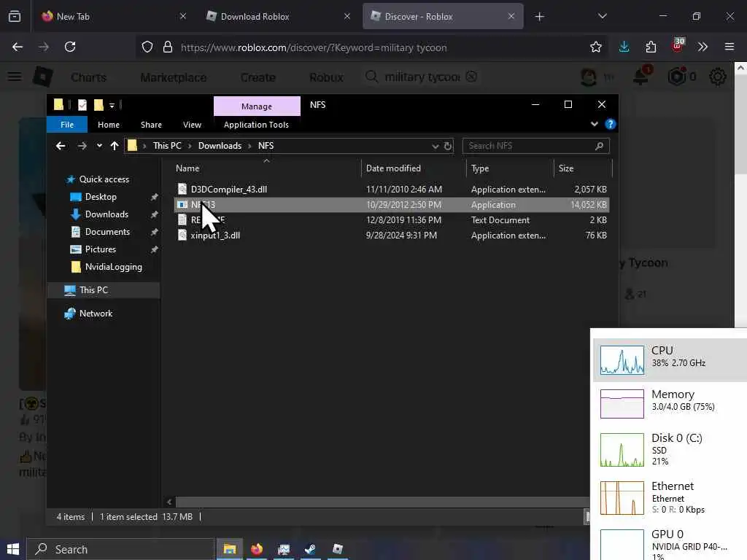Click Create in Roblox navigation
Viewport: 747px width, 560px height.
[258, 77]
